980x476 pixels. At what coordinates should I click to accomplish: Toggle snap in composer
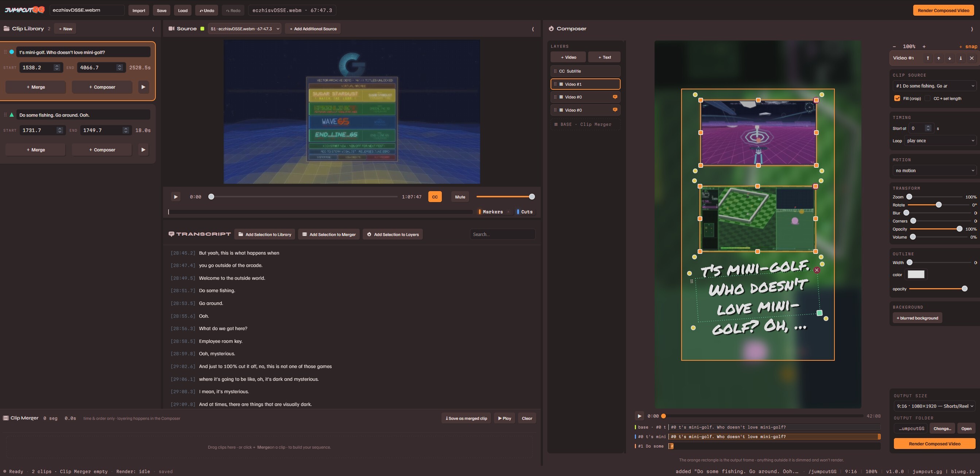[x=968, y=46]
